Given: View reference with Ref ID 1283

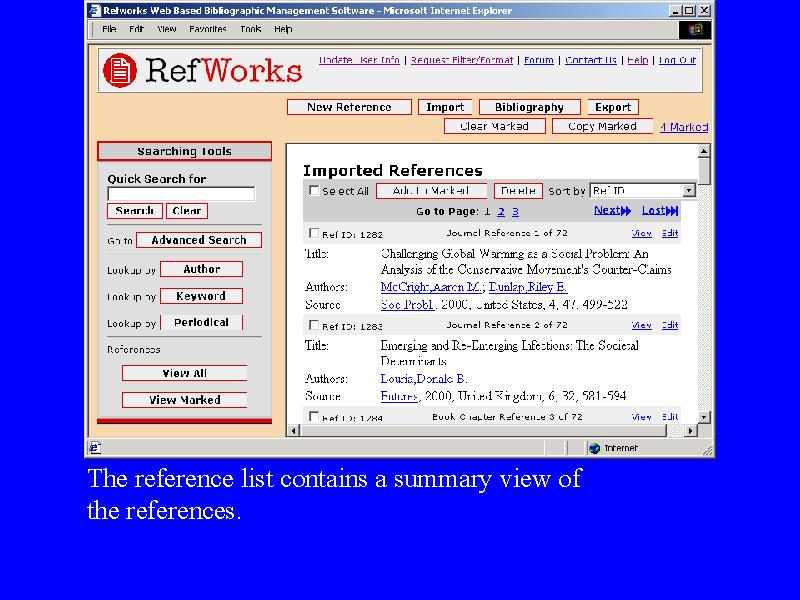Looking at the screenshot, I should tap(642, 325).
